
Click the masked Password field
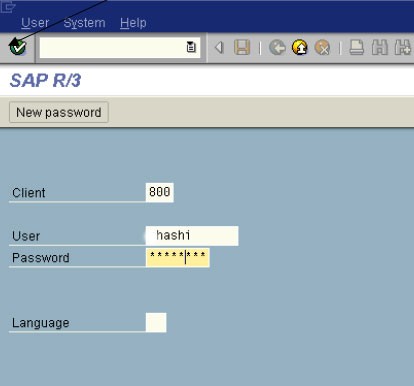pyautogui.click(x=178, y=257)
